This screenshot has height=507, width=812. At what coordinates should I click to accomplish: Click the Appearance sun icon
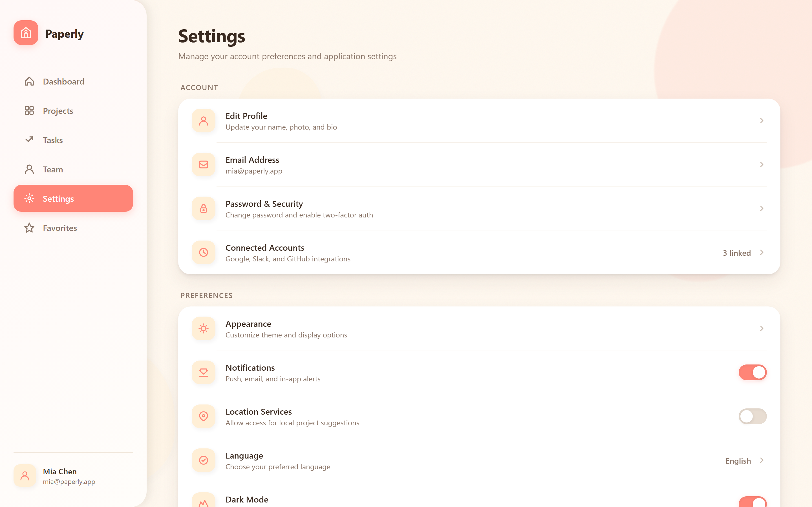pyautogui.click(x=203, y=329)
